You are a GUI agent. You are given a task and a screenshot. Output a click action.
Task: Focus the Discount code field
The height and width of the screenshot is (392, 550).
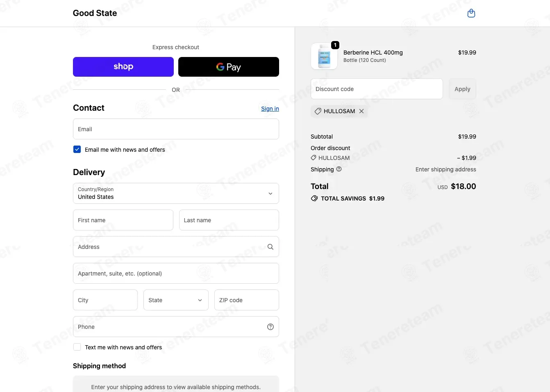click(377, 89)
